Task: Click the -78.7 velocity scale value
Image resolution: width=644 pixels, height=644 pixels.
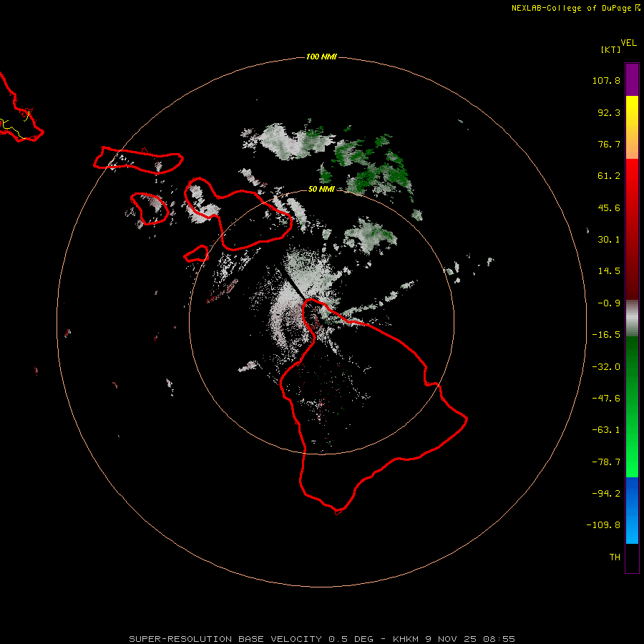Action: point(606,462)
